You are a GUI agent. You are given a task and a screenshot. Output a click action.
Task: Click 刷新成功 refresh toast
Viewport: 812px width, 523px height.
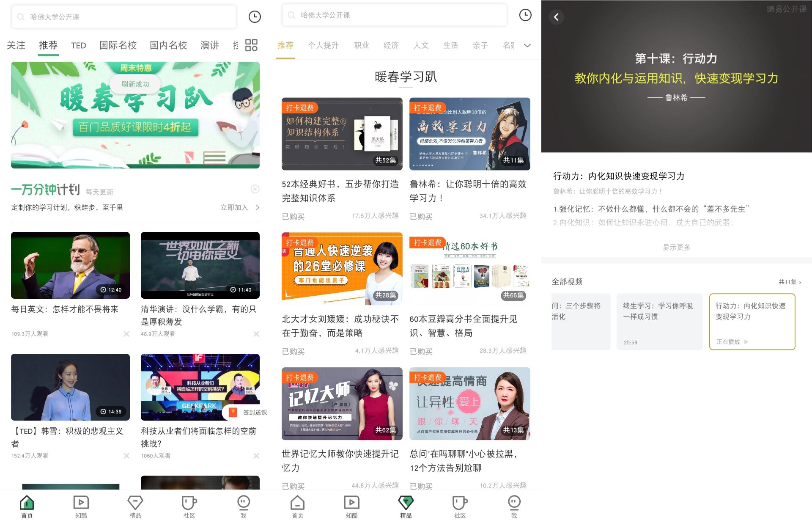pyautogui.click(x=135, y=84)
